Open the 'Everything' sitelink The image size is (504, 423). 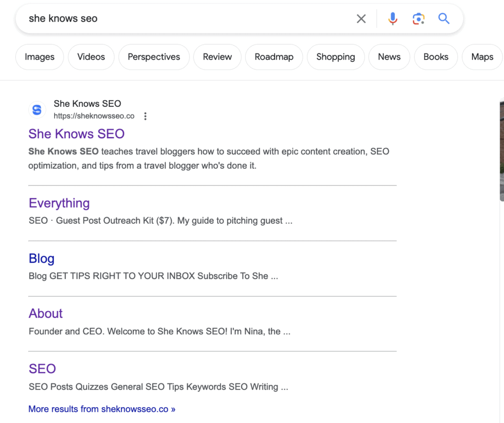[59, 203]
